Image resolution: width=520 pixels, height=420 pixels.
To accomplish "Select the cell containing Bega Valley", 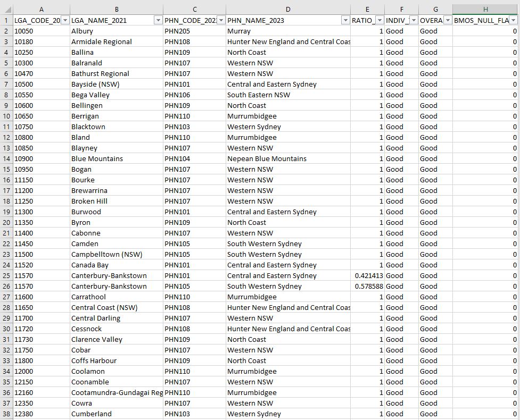I will click(117, 95).
